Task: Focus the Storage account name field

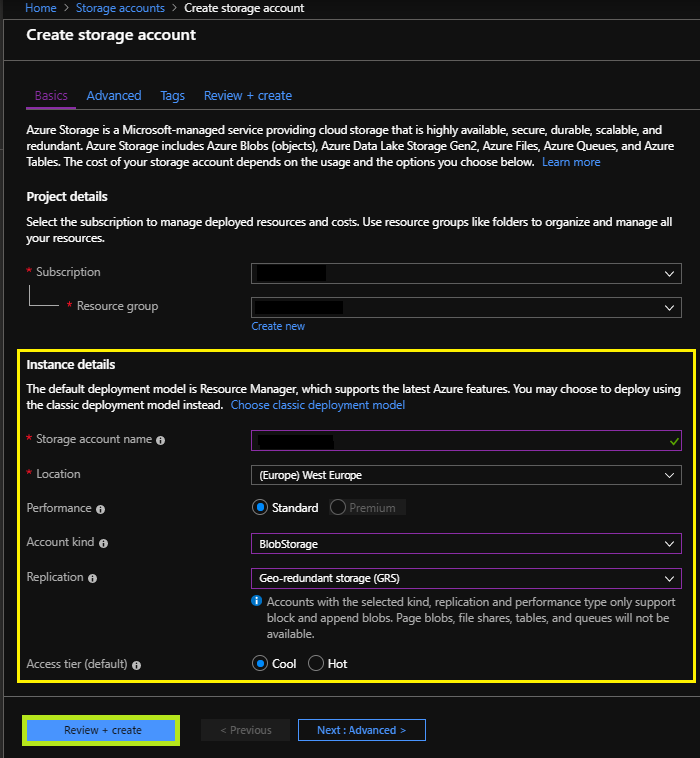Action: (x=466, y=440)
